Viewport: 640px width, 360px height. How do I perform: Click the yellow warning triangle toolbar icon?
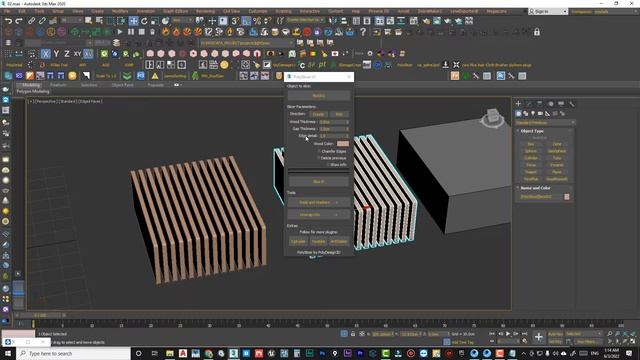(155, 76)
